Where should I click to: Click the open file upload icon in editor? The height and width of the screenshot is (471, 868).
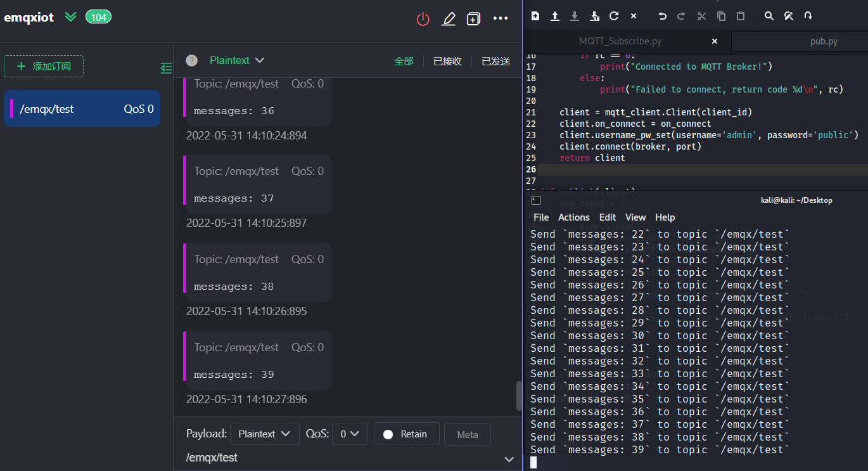click(x=555, y=16)
